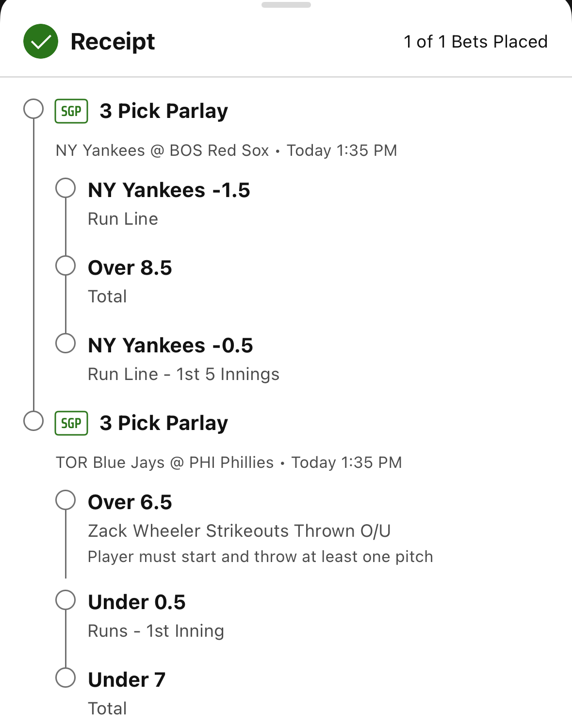Tap the 1 of 1 Bets Placed text
572x728 pixels.
[x=475, y=42]
